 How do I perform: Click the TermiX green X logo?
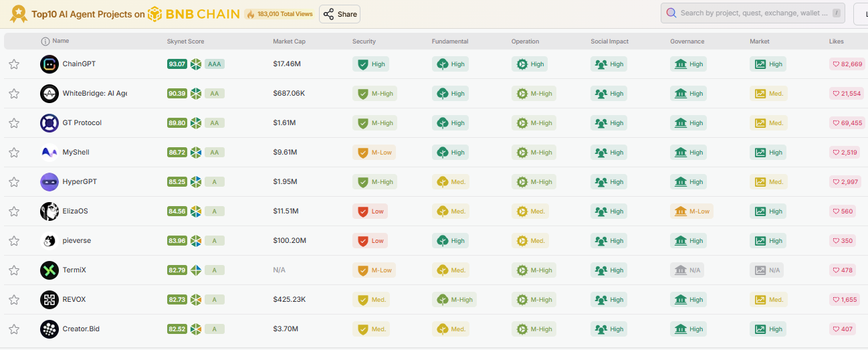(49, 270)
